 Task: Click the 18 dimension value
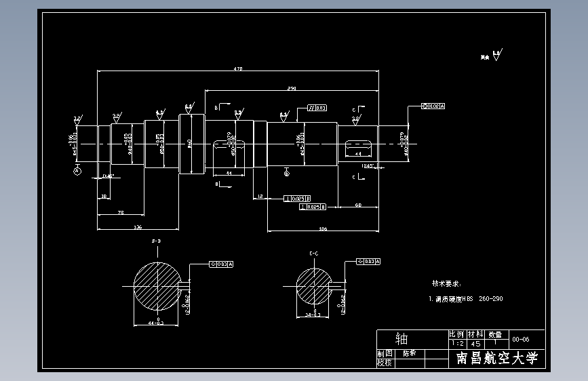click(104, 196)
